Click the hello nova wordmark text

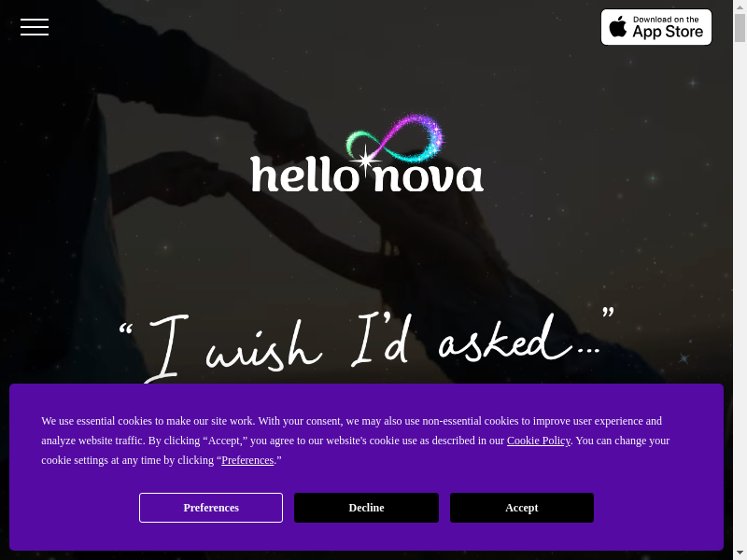[367, 175]
